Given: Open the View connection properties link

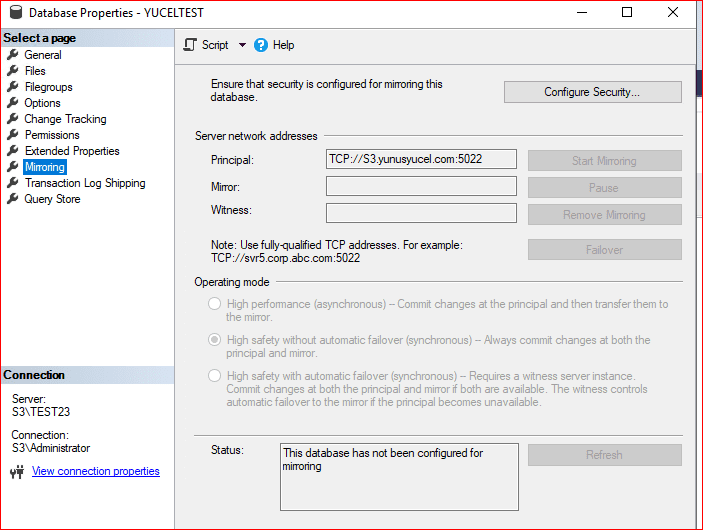Looking at the screenshot, I should 95,471.
